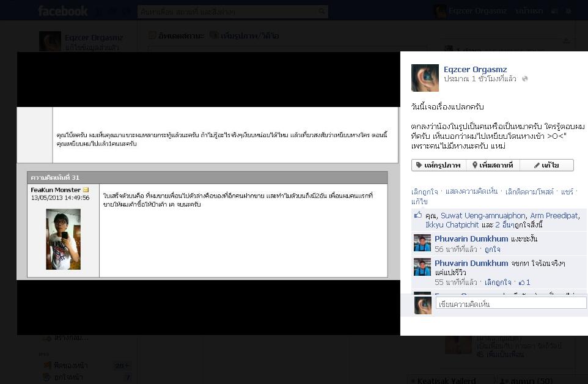Click the เขียนความคิดเห็น comment input box
This screenshot has width=588, height=384.
point(511,304)
